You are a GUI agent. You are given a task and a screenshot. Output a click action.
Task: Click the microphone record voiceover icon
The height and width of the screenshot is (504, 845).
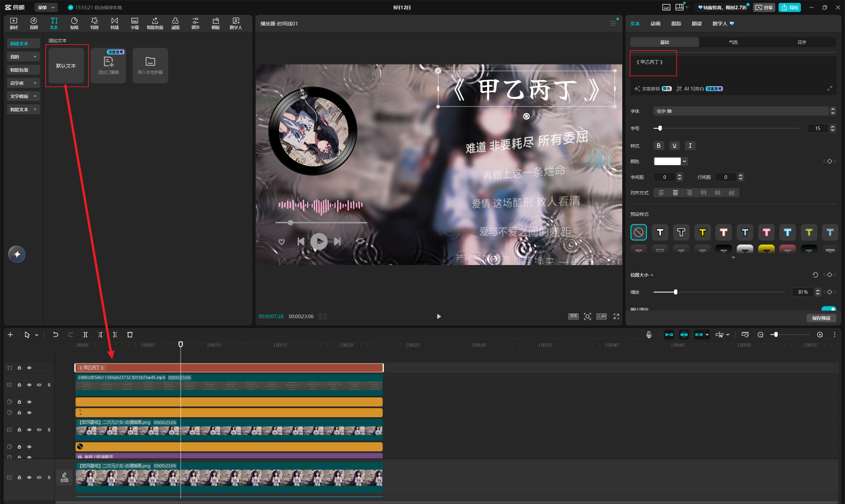649,335
